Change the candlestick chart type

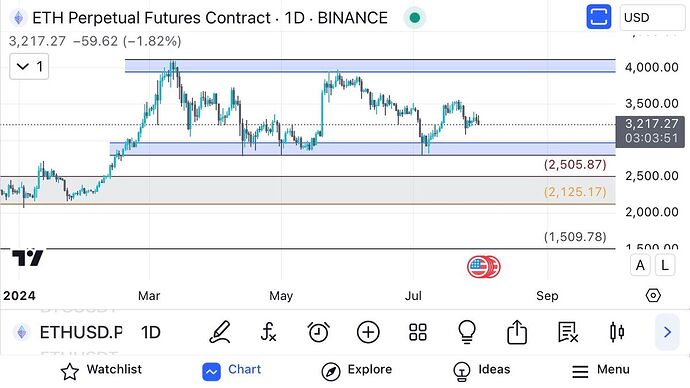(617, 332)
